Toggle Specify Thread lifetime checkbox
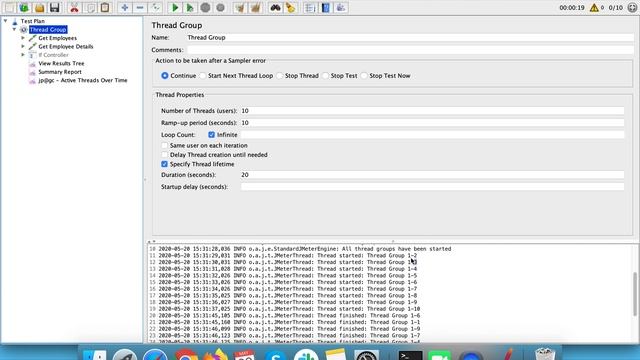This screenshot has width=640, height=360. (x=164, y=164)
